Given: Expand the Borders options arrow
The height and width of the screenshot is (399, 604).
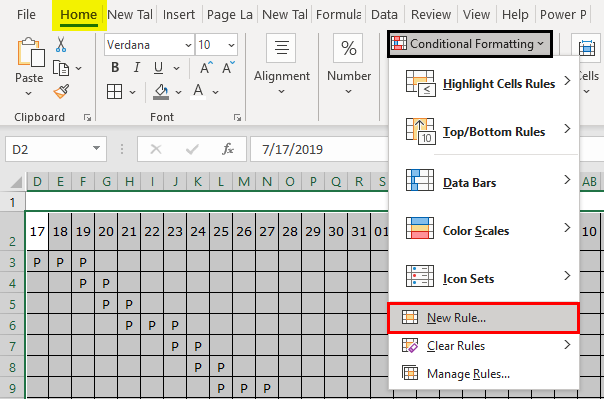Looking at the screenshot, I should coord(133,92).
